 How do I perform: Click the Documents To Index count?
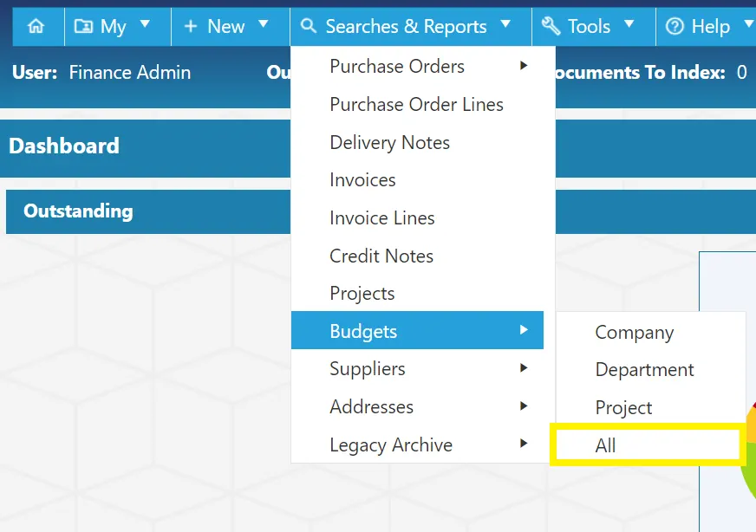tap(741, 72)
